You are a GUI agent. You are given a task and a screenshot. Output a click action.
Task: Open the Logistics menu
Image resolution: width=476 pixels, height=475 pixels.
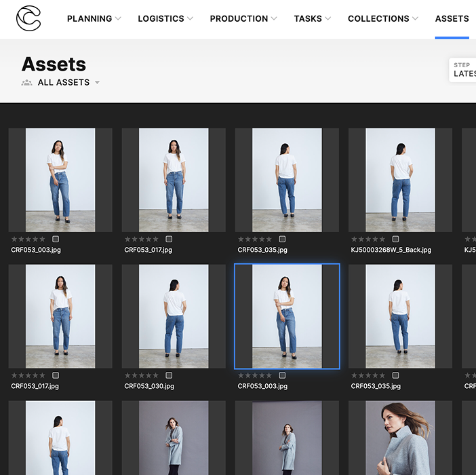click(165, 18)
